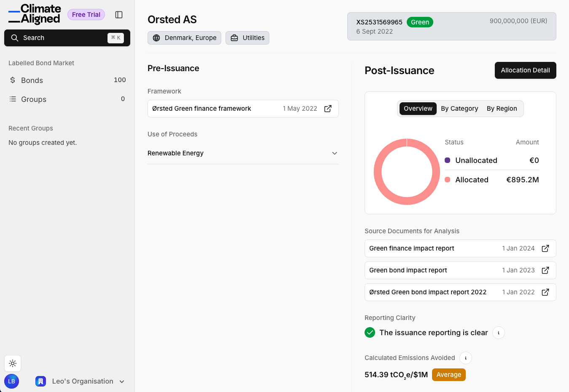
Task: Click the pink donut chart ring
Action: (x=377, y=172)
